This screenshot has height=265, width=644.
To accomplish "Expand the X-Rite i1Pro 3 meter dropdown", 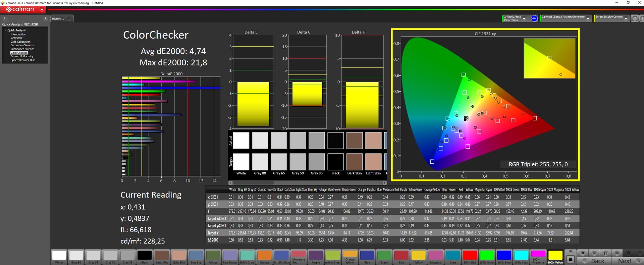I will [x=524, y=19].
